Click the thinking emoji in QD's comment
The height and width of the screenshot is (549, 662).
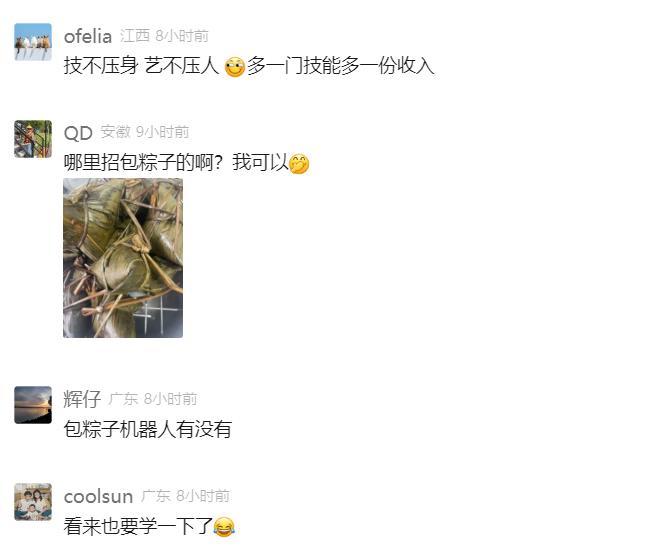(299, 163)
